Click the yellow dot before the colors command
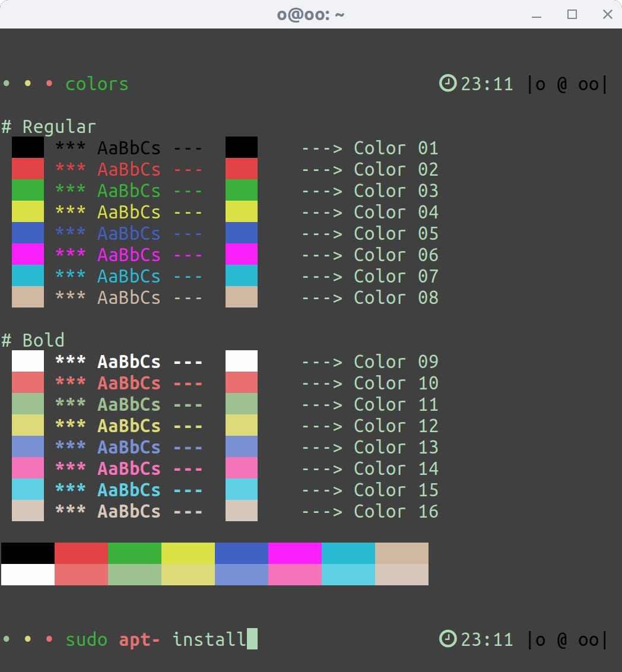 point(28,84)
